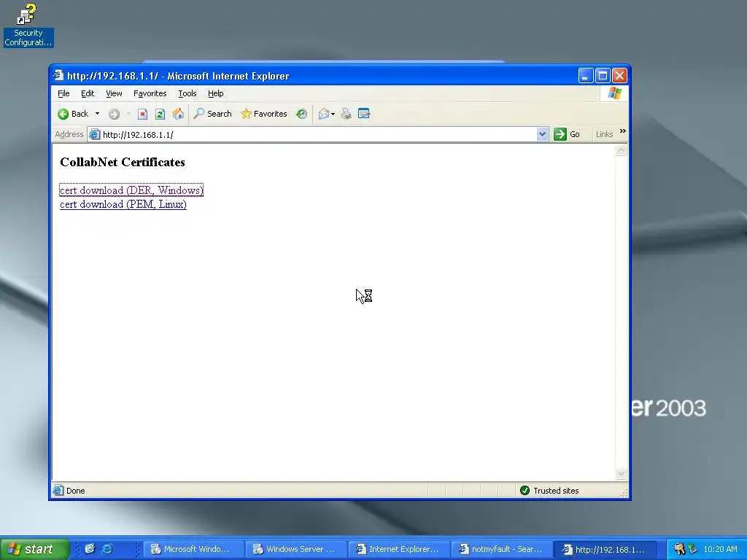The height and width of the screenshot is (560, 747).
Task: Click the page icon in Address bar
Action: (x=94, y=135)
